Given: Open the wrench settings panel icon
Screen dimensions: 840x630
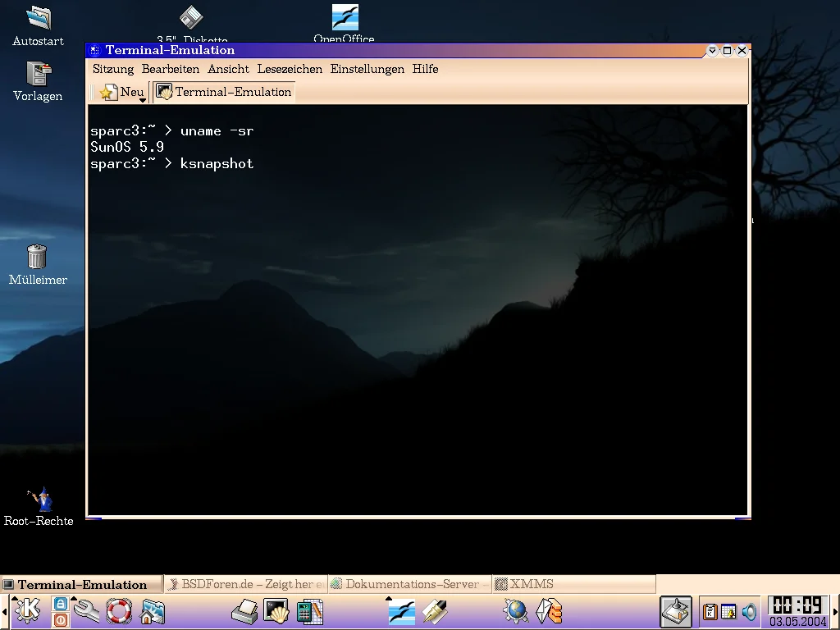Looking at the screenshot, I should (x=87, y=611).
